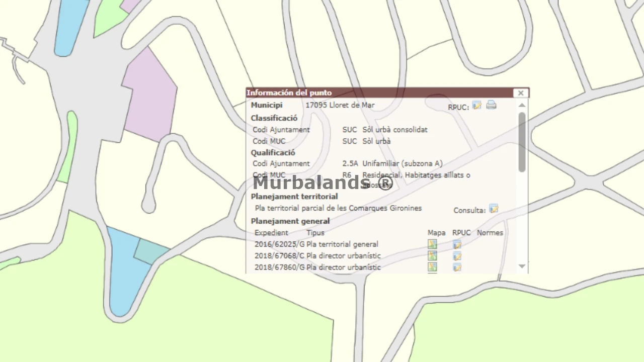Open Mapa icon for expedient 2018/67860/G

coord(432,267)
